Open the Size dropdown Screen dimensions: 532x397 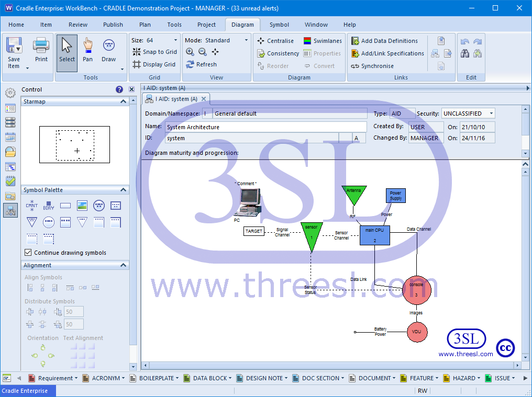(176, 40)
